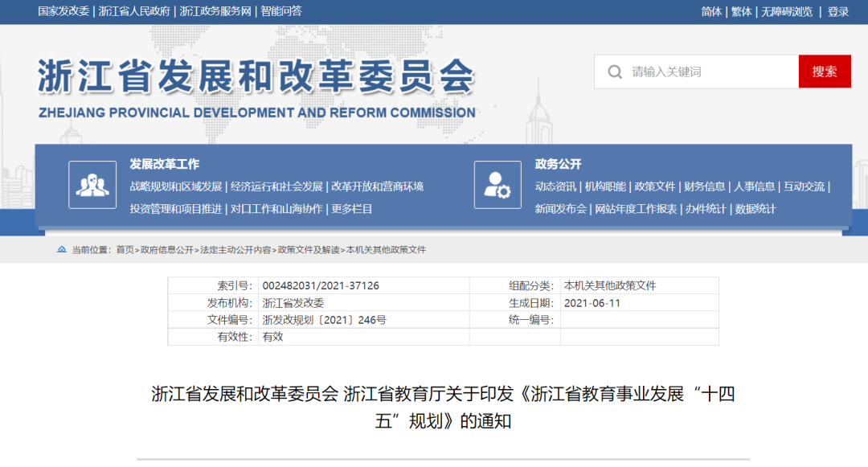Go to 政策文件及解读 in breadcrumb

click(309, 249)
